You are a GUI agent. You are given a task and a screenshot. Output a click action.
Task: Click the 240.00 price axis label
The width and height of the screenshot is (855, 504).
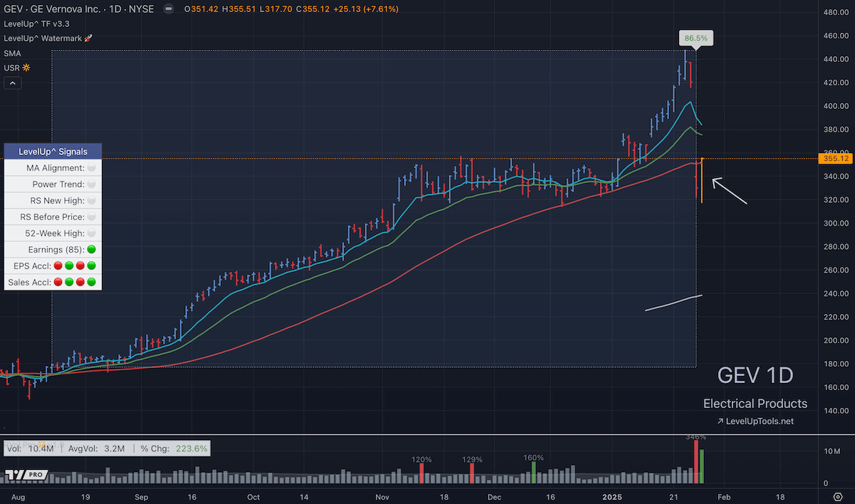coord(835,293)
